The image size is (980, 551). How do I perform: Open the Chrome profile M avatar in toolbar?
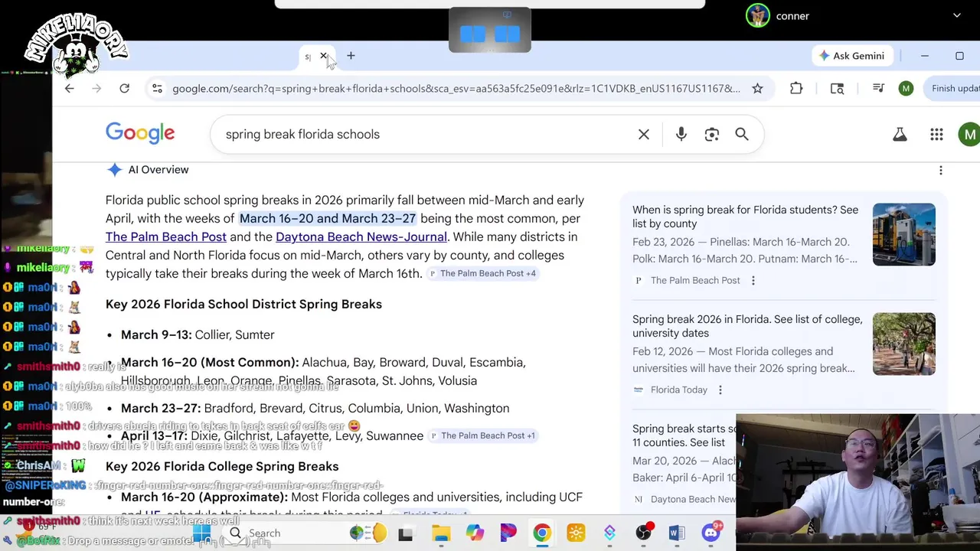[x=906, y=89]
